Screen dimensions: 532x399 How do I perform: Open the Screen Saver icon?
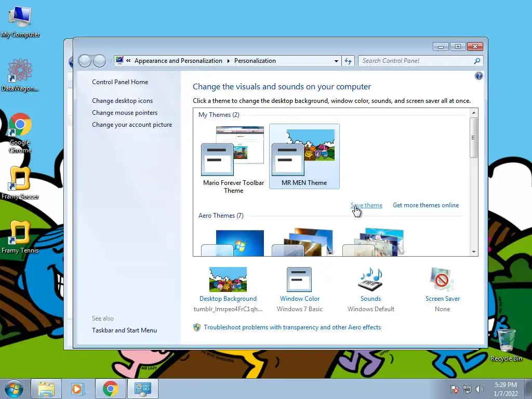442,279
